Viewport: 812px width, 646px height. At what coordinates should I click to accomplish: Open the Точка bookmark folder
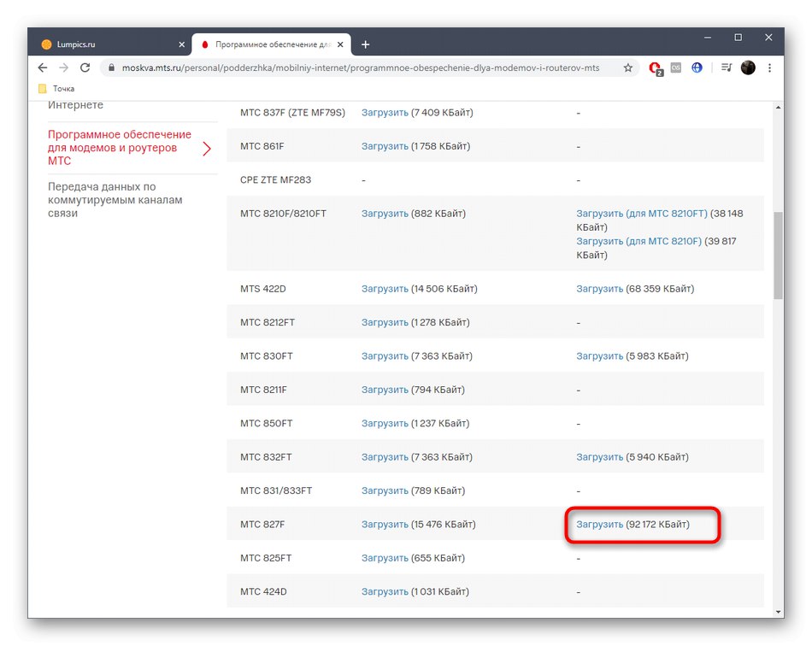57,89
